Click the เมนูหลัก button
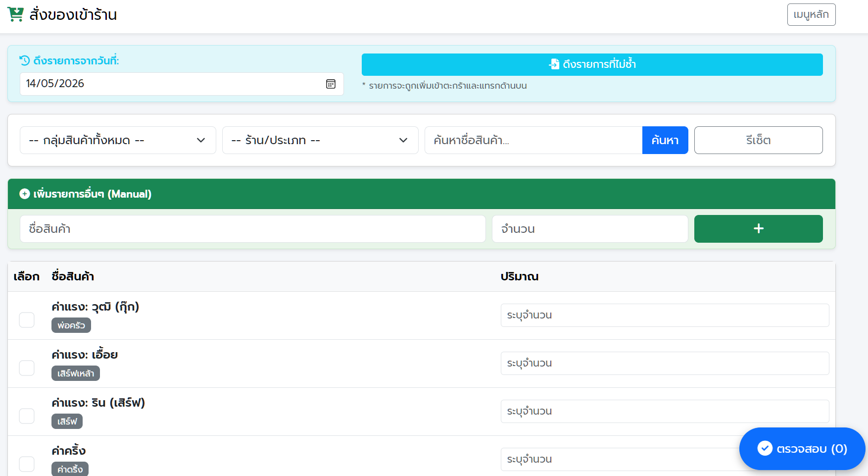868x476 pixels. coord(811,14)
